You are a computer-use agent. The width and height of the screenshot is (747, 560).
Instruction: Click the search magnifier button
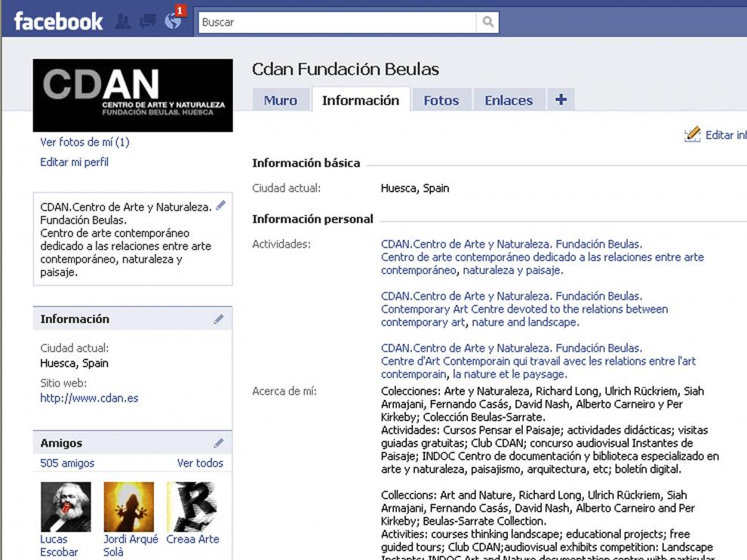tap(487, 22)
